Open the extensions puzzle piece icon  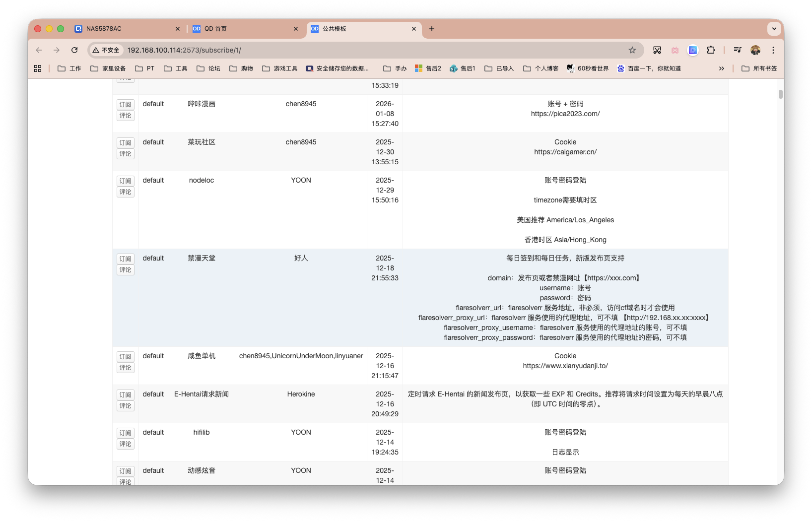click(711, 50)
